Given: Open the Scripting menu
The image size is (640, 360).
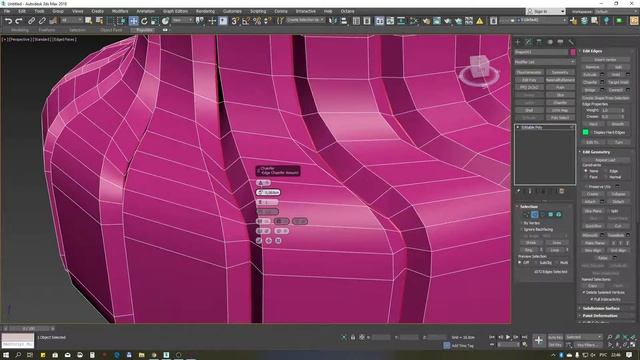Looking at the screenshot, I should click(x=258, y=11).
